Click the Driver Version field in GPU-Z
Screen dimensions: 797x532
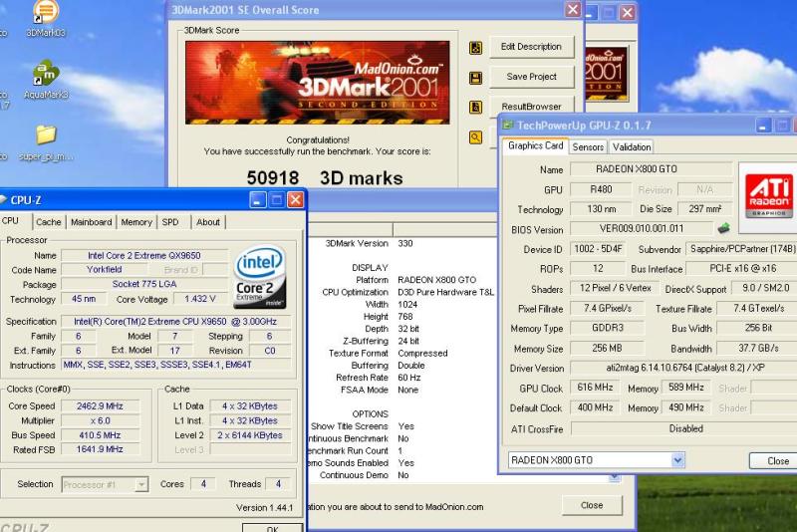click(685, 368)
